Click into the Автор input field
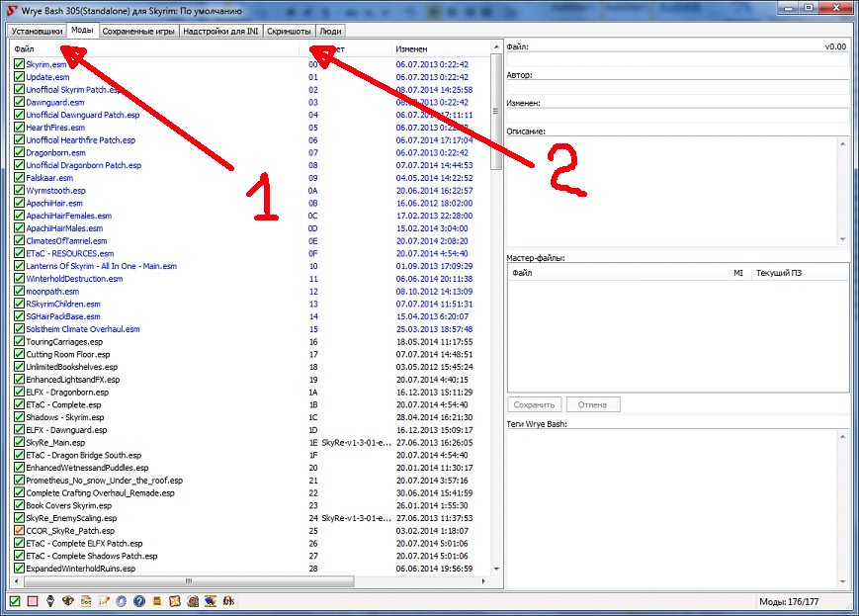Screen dimensions: 859x616 pyautogui.click(x=677, y=88)
